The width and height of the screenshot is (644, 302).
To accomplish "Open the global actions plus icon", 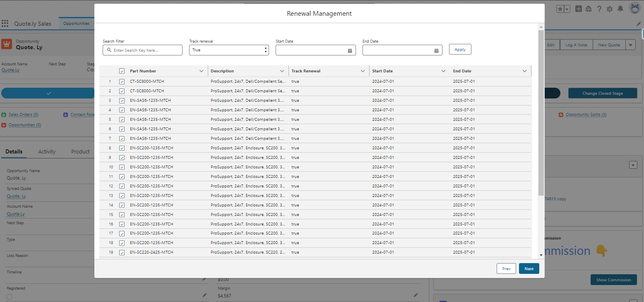I will pos(579,9).
